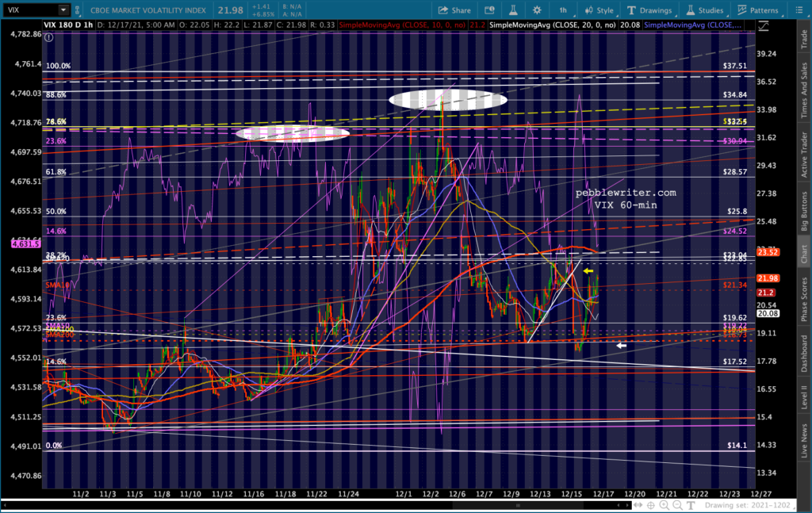812x513 pixels.
Task: Click the red SimpleMovingAvg CLOSE 10 label
Action: coord(402,25)
